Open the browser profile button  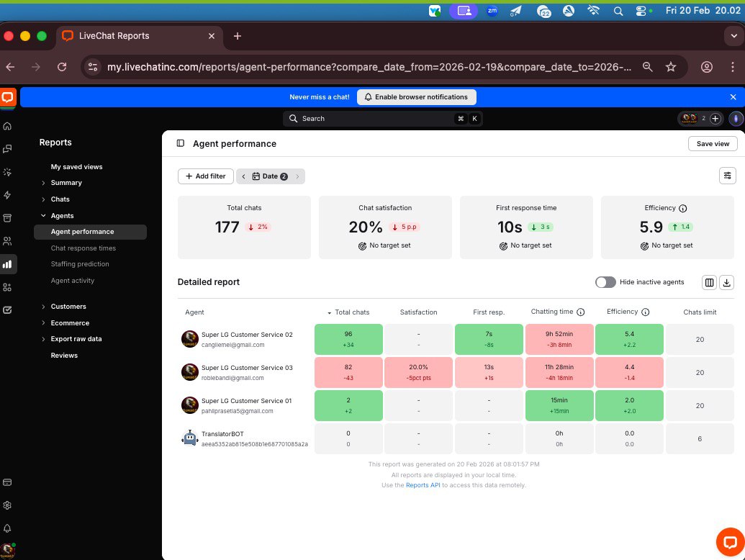pyautogui.click(x=707, y=67)
